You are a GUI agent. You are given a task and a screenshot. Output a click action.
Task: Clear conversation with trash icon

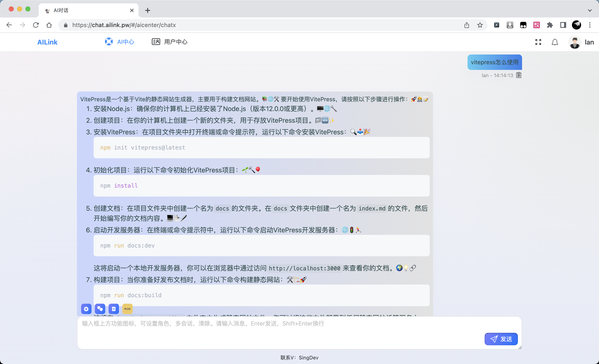pos(114,309)
